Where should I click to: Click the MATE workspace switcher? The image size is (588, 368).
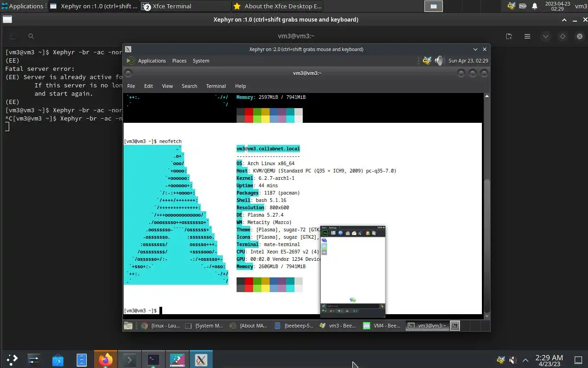click(x=455, y=326)
